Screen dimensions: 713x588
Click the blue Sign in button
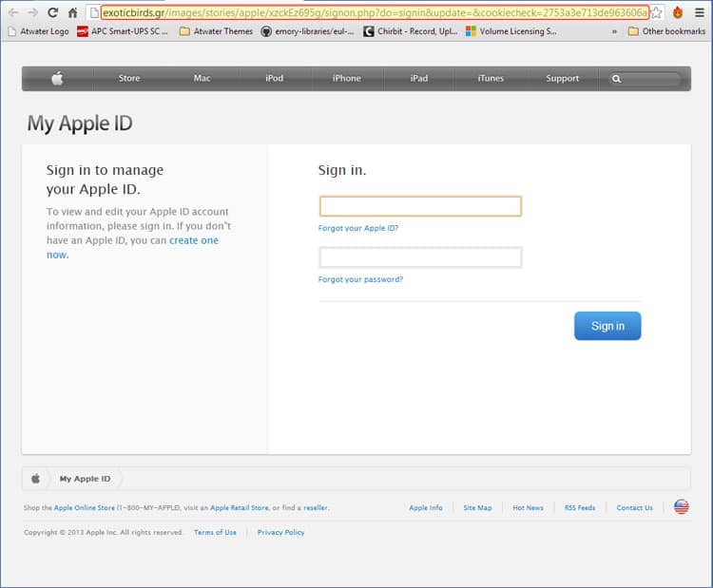(x=607, y=326)
